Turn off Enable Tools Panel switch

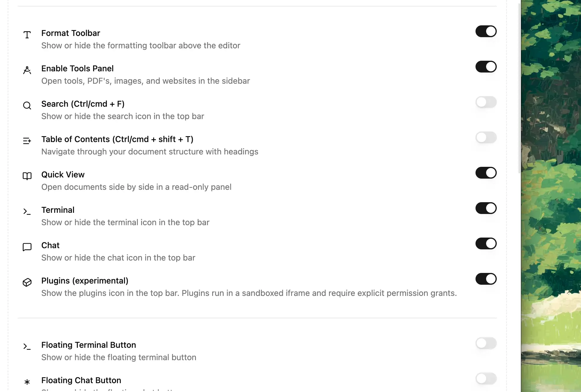click(486, 67)
